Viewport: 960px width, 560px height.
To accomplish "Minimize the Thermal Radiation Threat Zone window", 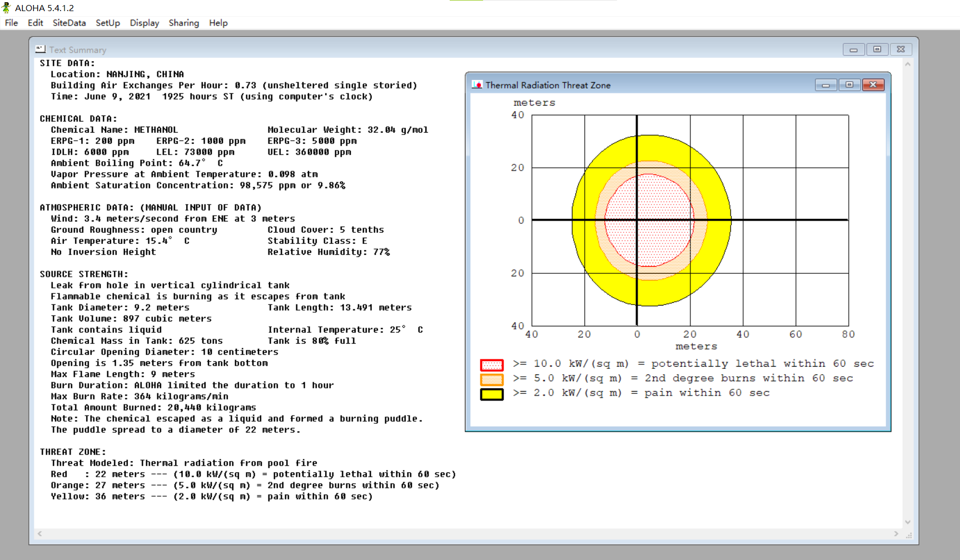I will pyautogui.click(x=826, y=85).
